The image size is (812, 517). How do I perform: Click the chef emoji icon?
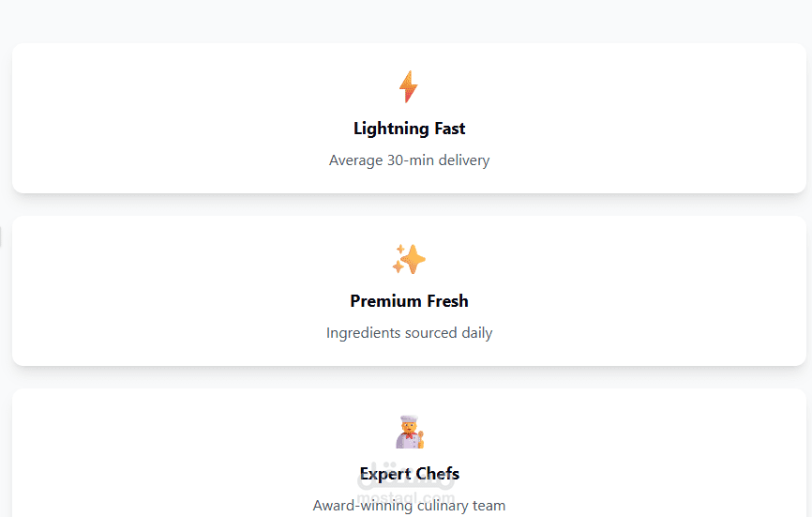(x=409, y=432)
